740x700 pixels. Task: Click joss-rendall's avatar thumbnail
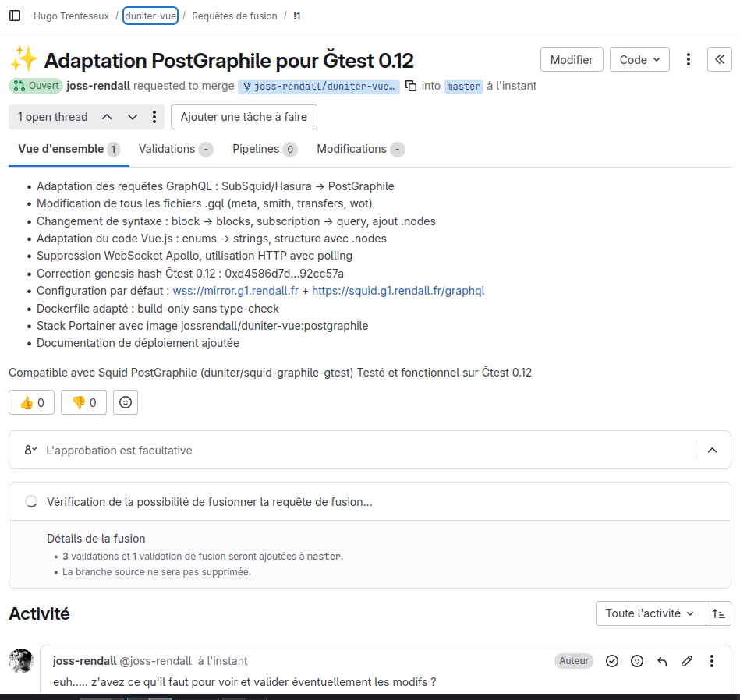pyautogui.click(x=21, y=660)
